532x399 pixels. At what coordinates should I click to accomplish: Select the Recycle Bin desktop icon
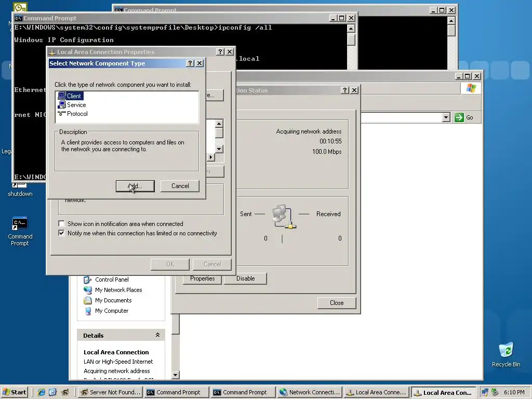[x=506, y=354]
